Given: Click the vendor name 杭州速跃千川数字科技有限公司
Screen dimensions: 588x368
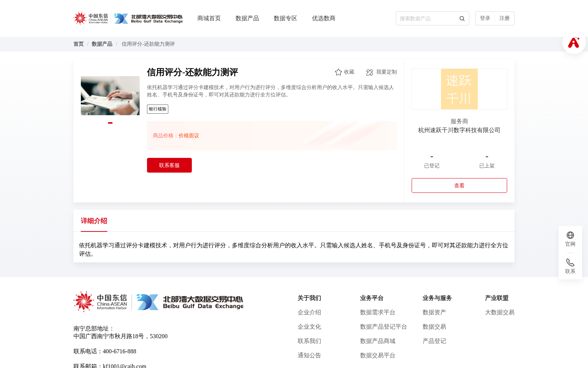Looking at the screenshot, I should point(459,130).
